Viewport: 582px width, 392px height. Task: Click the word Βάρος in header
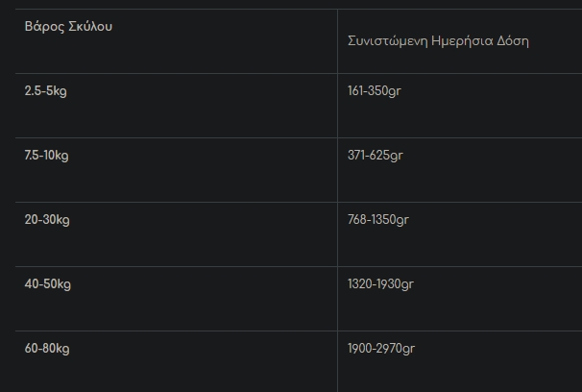42,26
